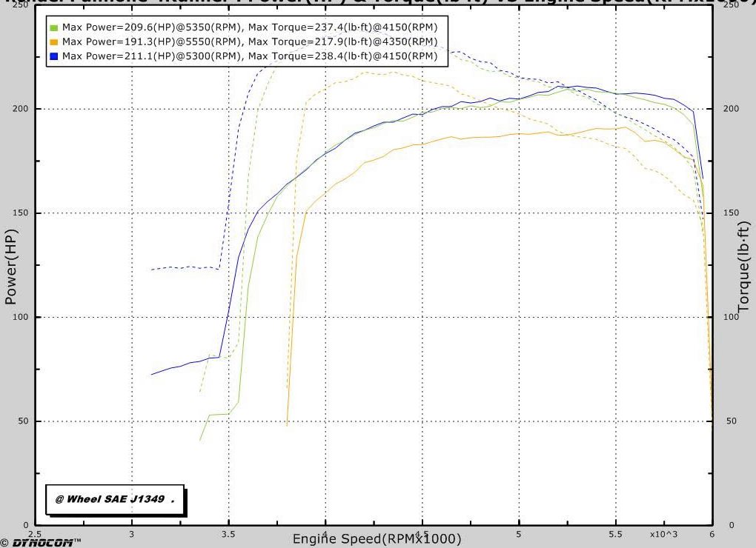756x548 pixels.
Task: Click the "Torque(lb·ft)" vertical axis title
Action: (x=743, y=267)
